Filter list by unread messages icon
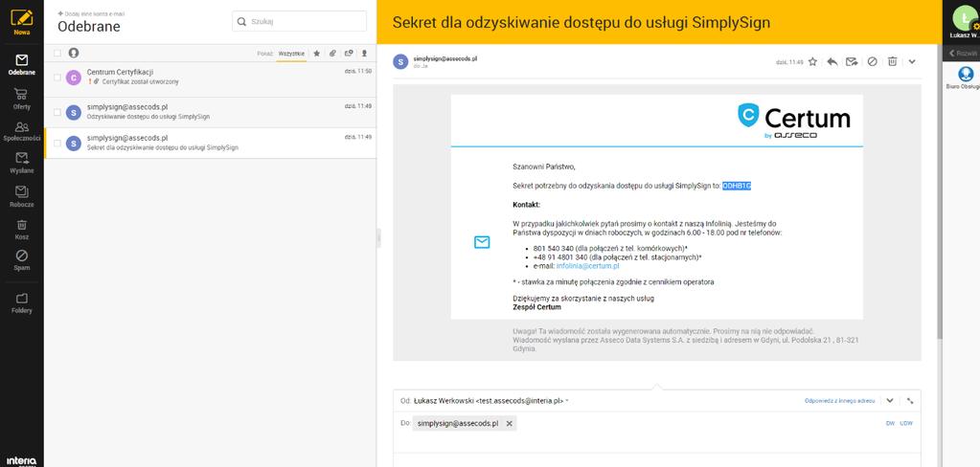Image resolution: width=980 pixels, height=467 pixels. click(x=349, y=54)
